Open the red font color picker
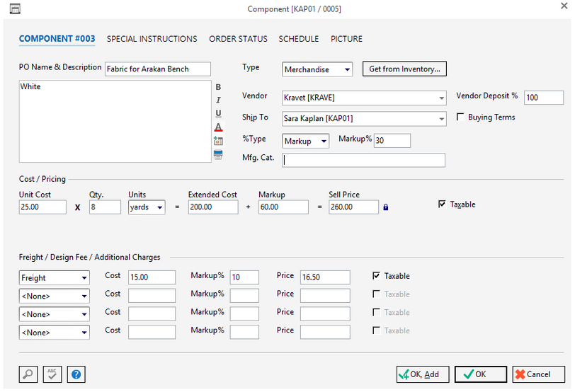The width and height of the screenshot is (575, 392). [218, 127]
